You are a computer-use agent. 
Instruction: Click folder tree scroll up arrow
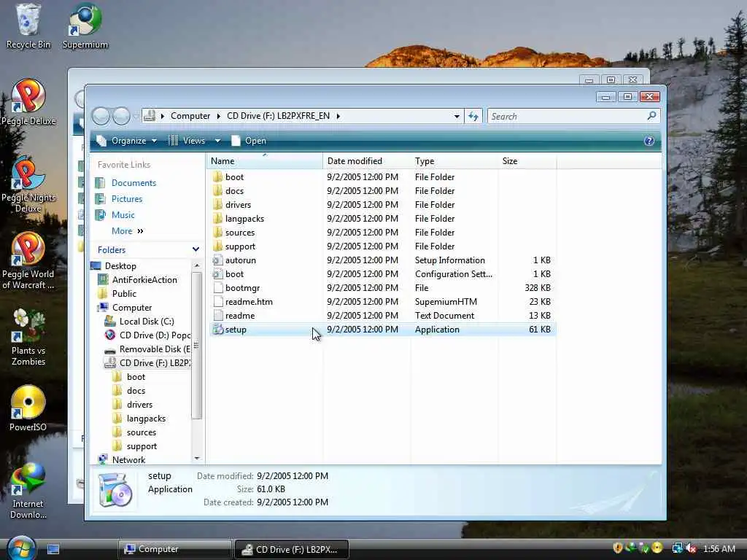pos(197,265)
